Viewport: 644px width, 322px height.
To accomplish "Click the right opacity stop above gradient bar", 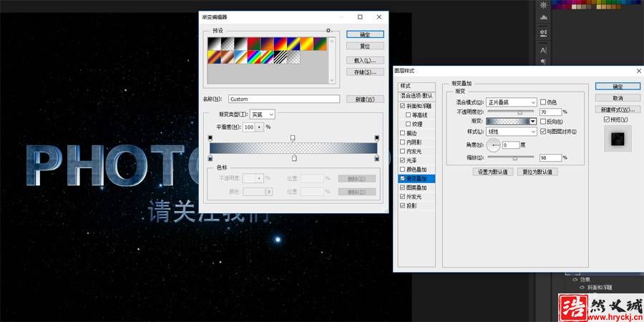I will 376,137.
